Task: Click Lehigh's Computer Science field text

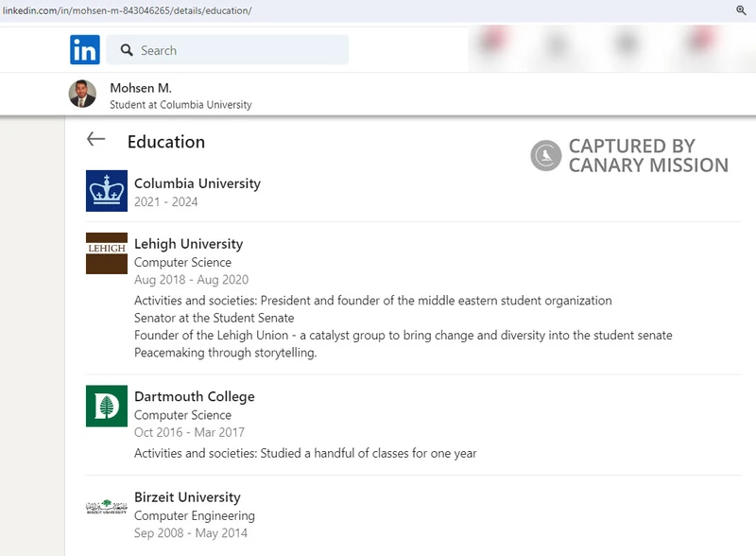Action: pos(182,262)
